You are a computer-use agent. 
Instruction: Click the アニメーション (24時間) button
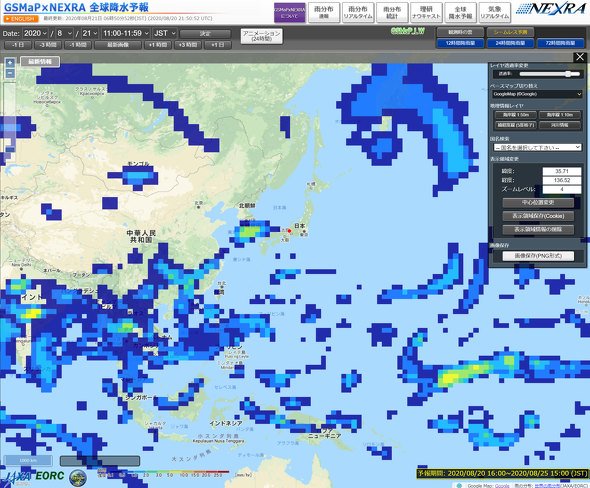(262, 36)
